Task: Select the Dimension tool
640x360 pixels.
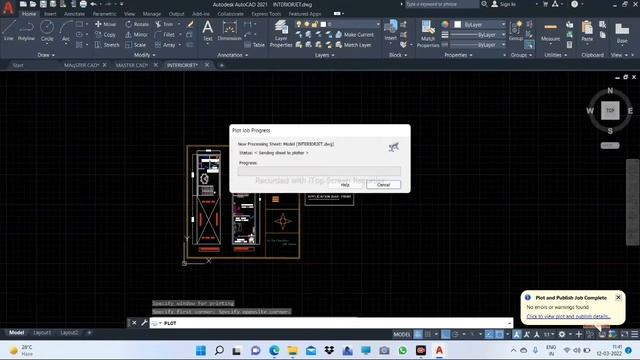Action: point(229,31)
